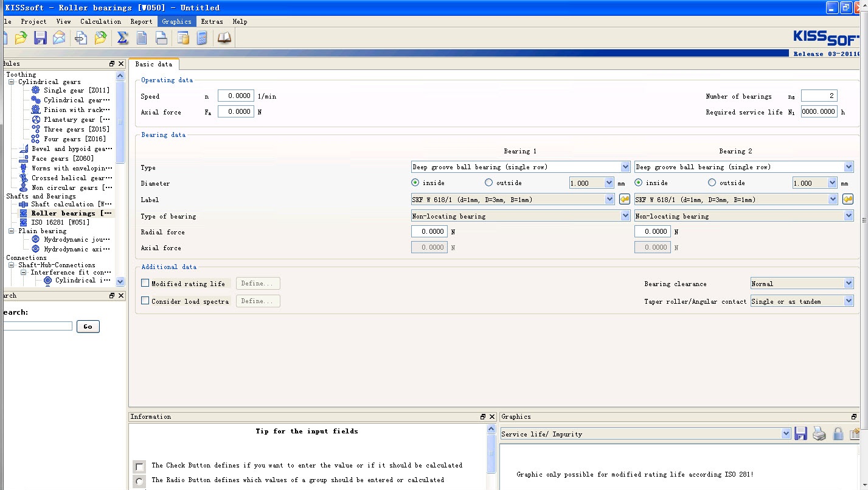Select the Basic data tab
This screenshot has width=868, height=490.
click(x=154, y=64)
